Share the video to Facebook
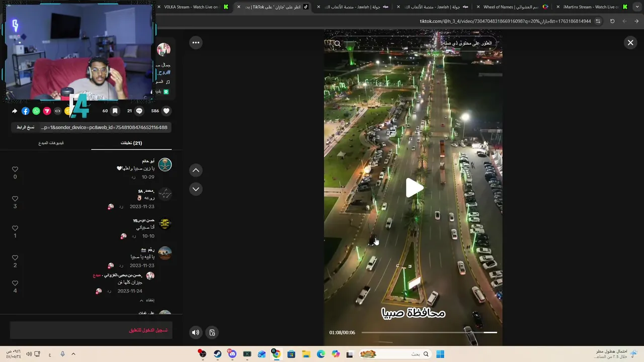This screenshot has width=644, height=362. click(25, 111)
